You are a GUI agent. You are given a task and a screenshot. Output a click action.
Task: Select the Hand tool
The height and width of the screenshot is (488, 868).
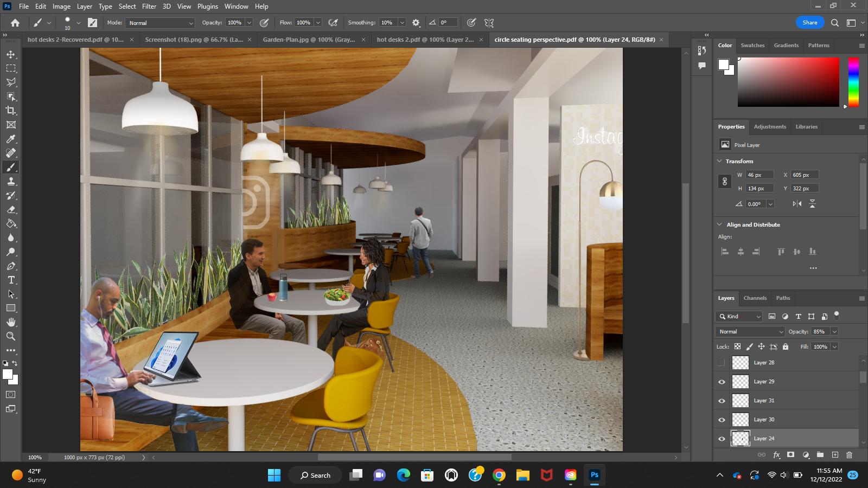(11, 322)
